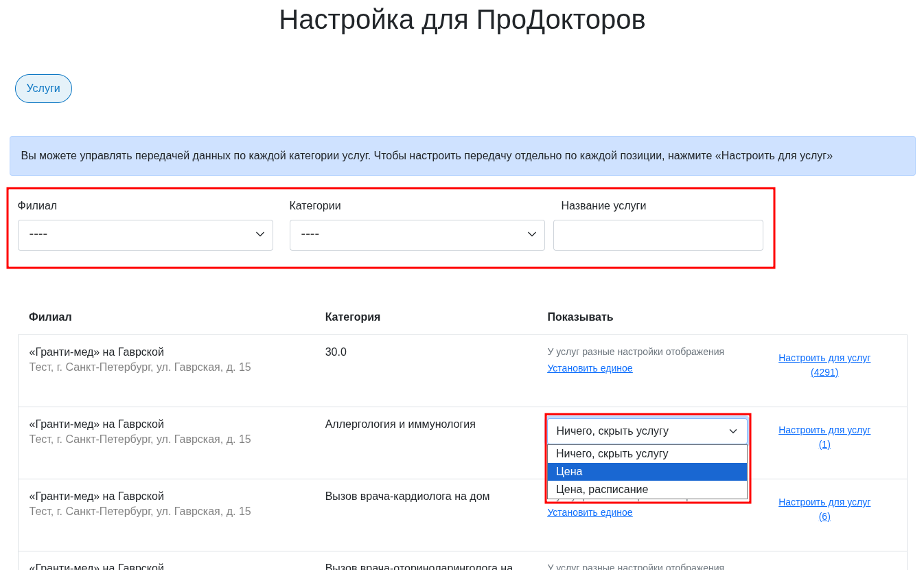This screenshot has height=570, width=924.
Task: Choose the Цена, расписание option
Action: coord(647,490)
